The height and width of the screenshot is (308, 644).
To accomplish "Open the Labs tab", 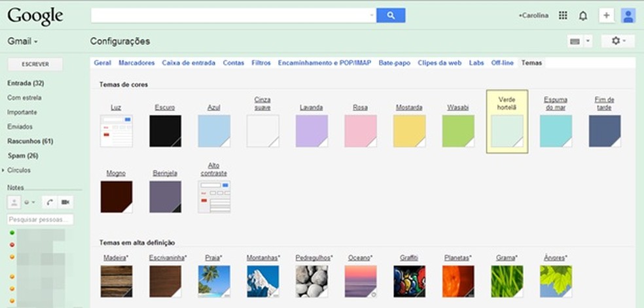I will (x=476, y=63).
